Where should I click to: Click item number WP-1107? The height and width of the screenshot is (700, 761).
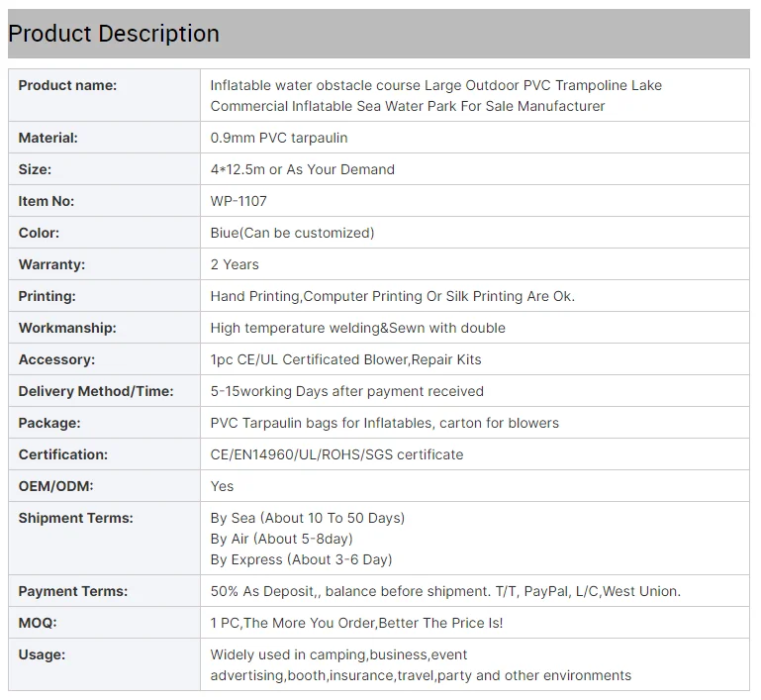point(238,201)
